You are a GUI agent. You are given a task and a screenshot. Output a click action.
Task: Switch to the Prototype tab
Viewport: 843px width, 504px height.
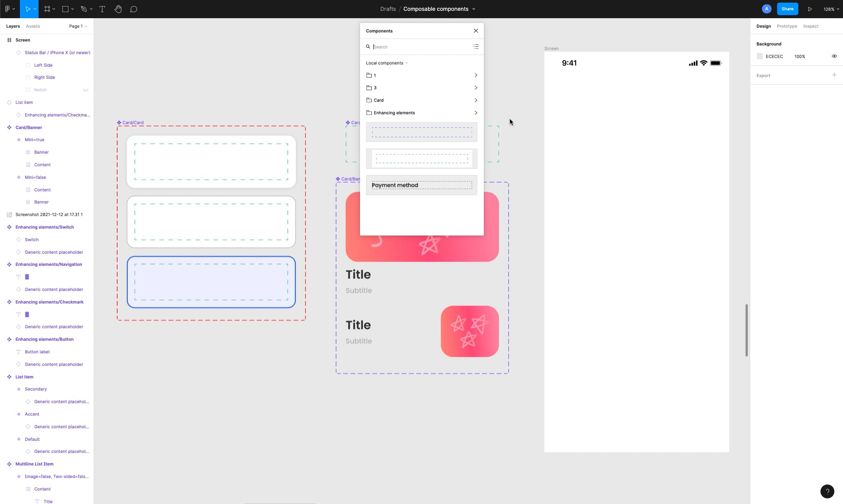(787, 26)
